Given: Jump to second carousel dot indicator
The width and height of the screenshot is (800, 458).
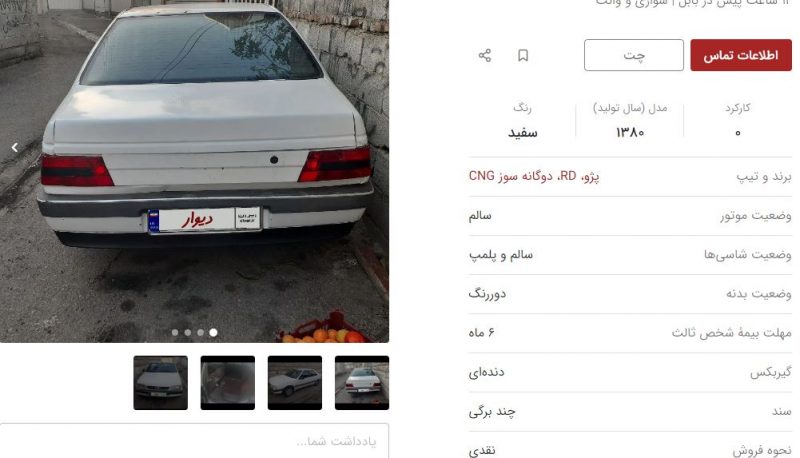Looking at the screenshot, I should 188,333.
